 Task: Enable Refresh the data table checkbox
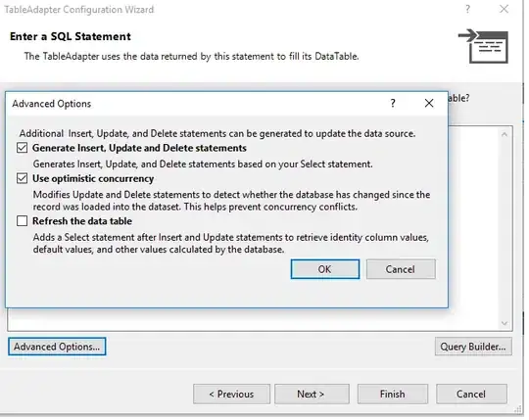[x=23, y=221]
